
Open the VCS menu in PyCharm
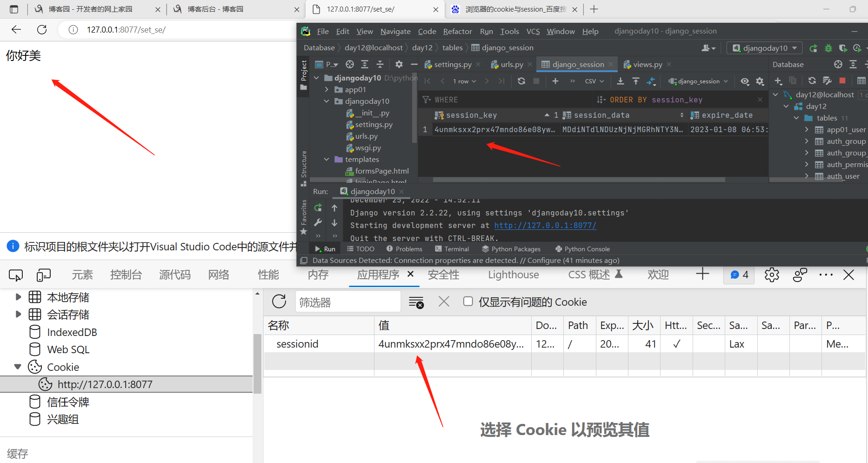(533, 31)
